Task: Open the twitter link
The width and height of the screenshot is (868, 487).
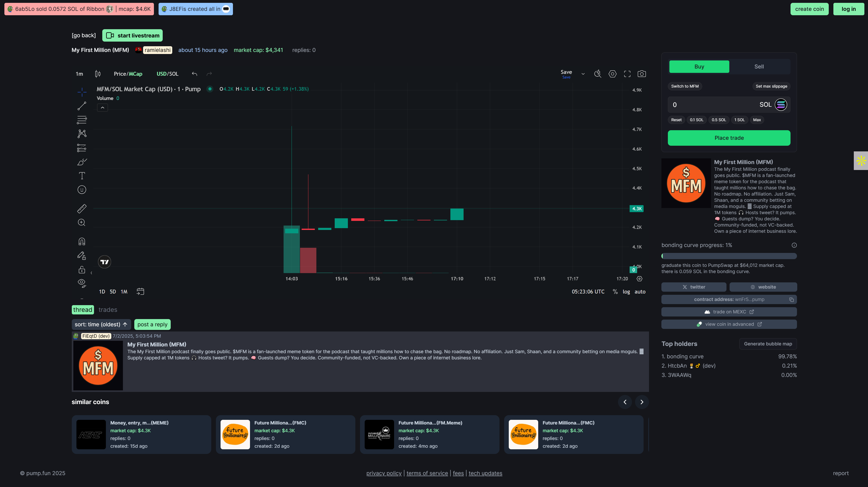Action: point(693,287)
